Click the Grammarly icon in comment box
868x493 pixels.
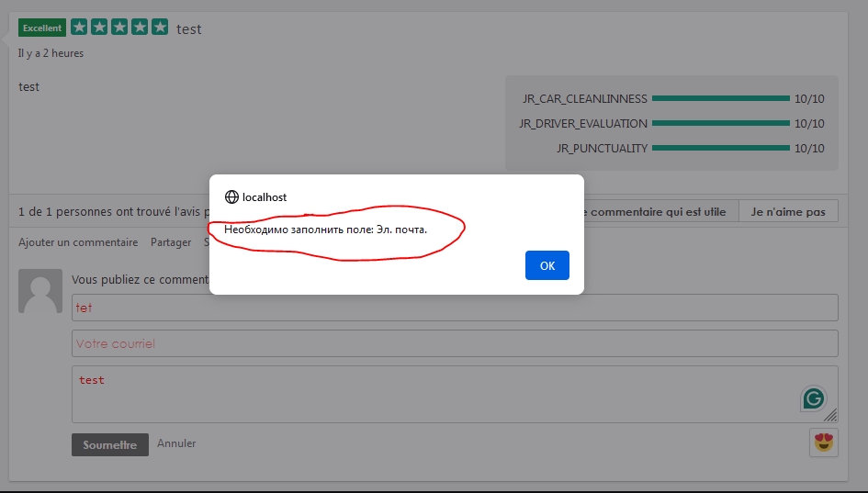[x=813, y=398]
